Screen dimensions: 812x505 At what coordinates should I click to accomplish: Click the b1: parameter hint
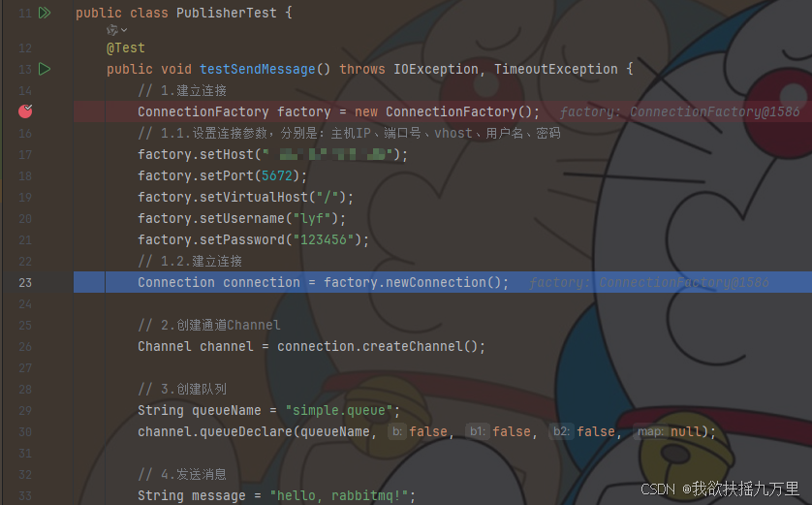pyautogui.click(x=477, y=431)
